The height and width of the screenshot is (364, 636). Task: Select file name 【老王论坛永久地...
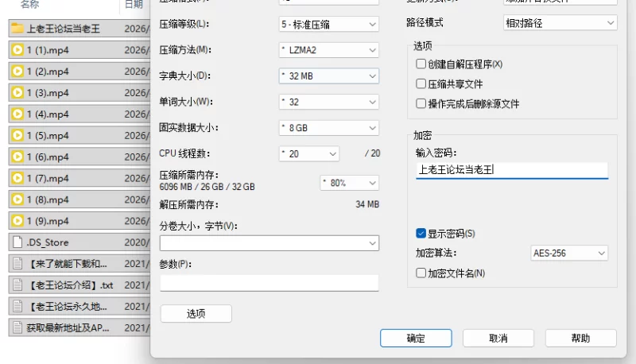67,307
